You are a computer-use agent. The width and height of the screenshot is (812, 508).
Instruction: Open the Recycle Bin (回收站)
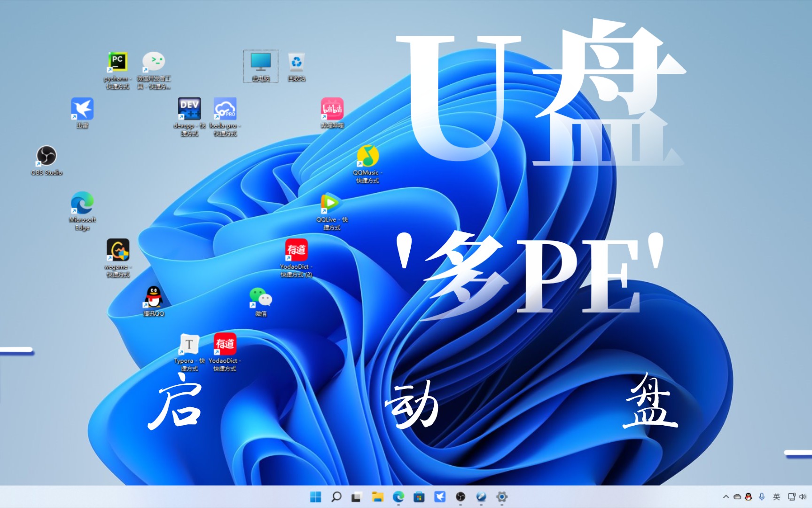[295, 62]
